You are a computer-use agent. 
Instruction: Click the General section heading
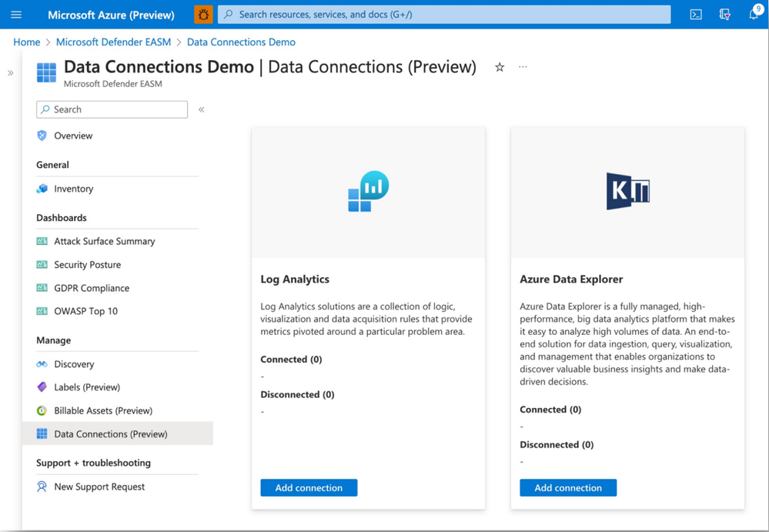tap(52, 165)
